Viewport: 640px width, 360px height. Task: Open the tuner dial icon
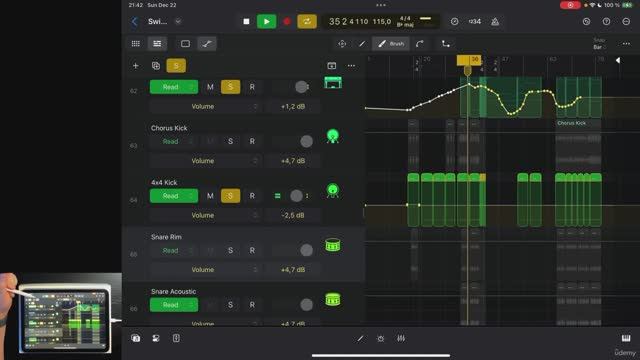tap(454, 22)
